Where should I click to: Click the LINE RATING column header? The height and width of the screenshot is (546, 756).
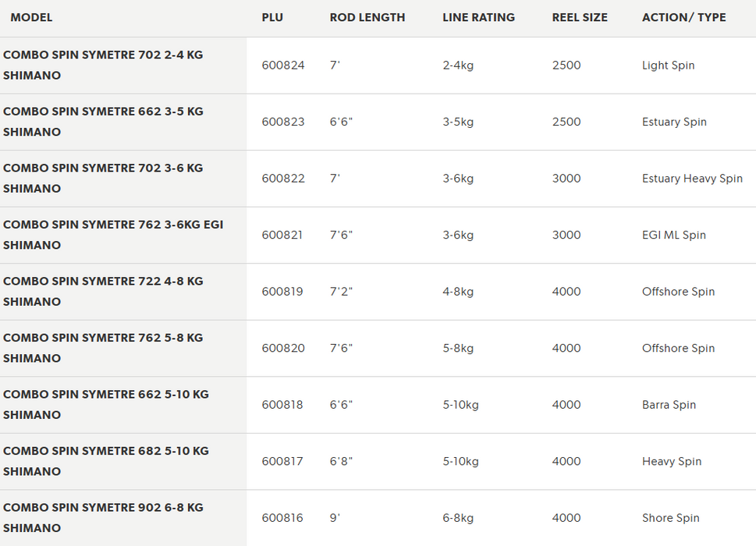(x=478, y=17)
